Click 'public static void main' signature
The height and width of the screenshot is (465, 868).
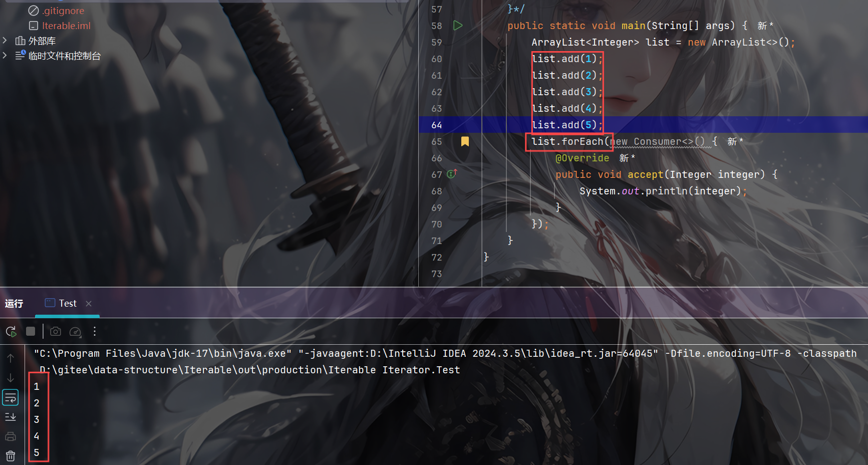point(576,26)
